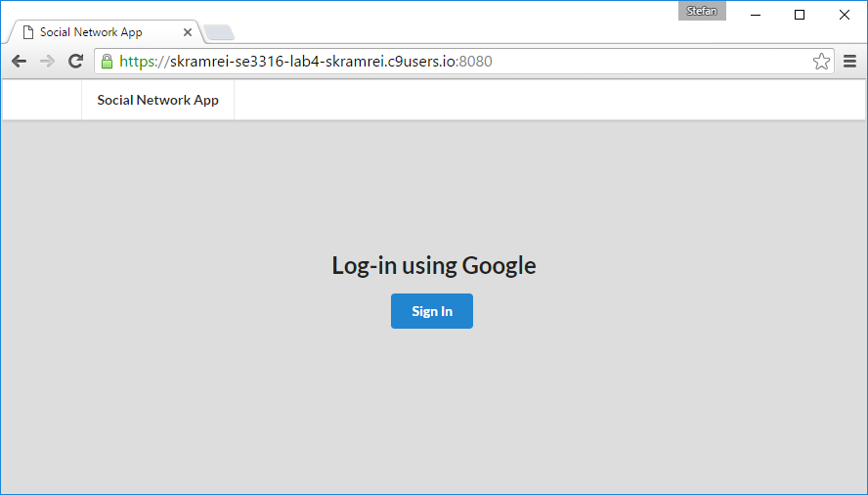Screen dimensions: 868x495
Task: Reload the page with the refresh icon
Action: (76, 61)
